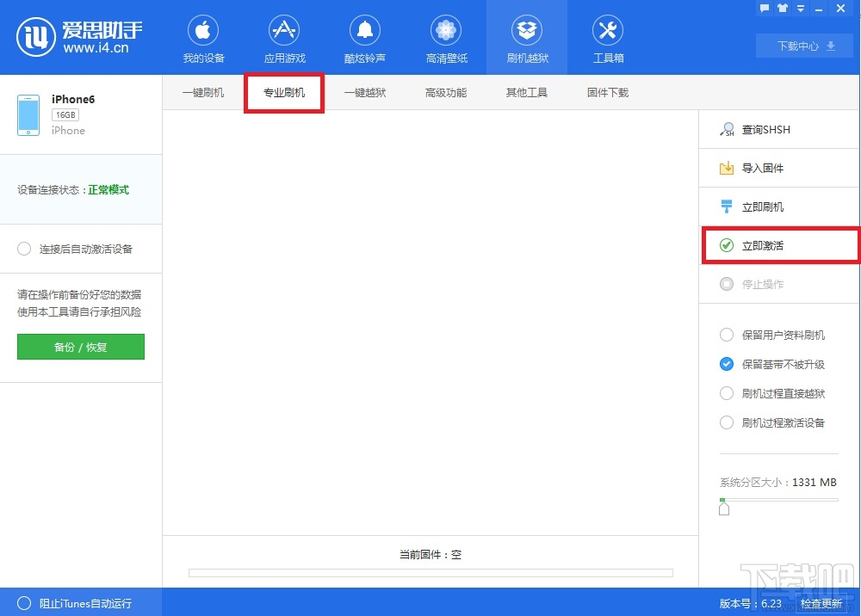Click the green 备份/恢复 button
Image resolution: width=861 pixels, height=616 pixels.
pyautogui.click(x=80, y=348)
